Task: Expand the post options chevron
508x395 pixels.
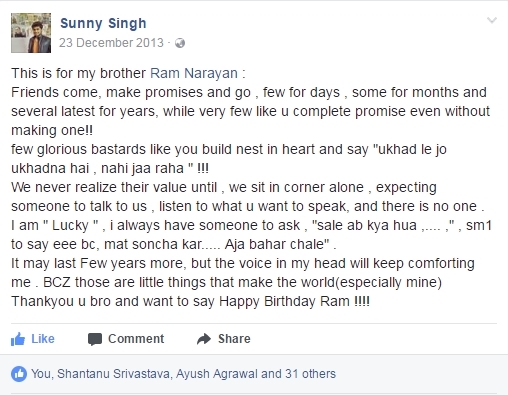Action: pos(492,20)
